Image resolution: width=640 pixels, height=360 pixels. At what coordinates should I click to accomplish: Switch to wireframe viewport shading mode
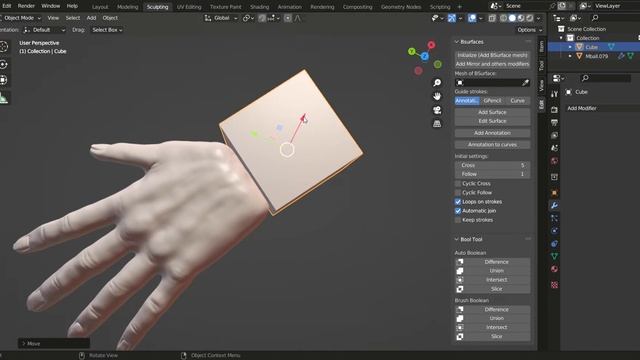click(x=504, y=18)
